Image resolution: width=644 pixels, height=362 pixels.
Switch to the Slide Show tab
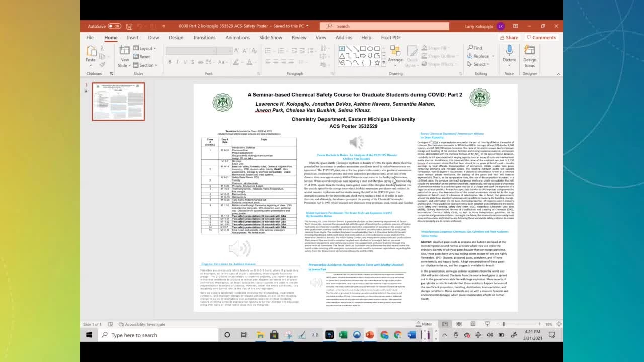(270, 38)
